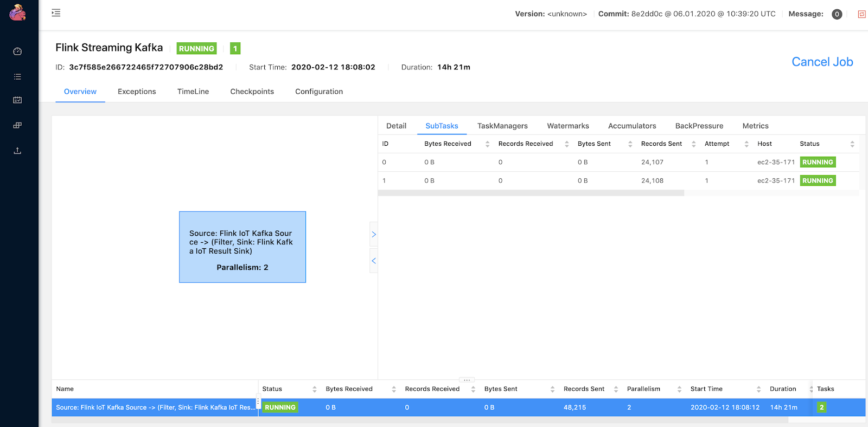Click the job RUNNING status badge
This screenshot has height=427, width=868.
click(x=196, y=48)
